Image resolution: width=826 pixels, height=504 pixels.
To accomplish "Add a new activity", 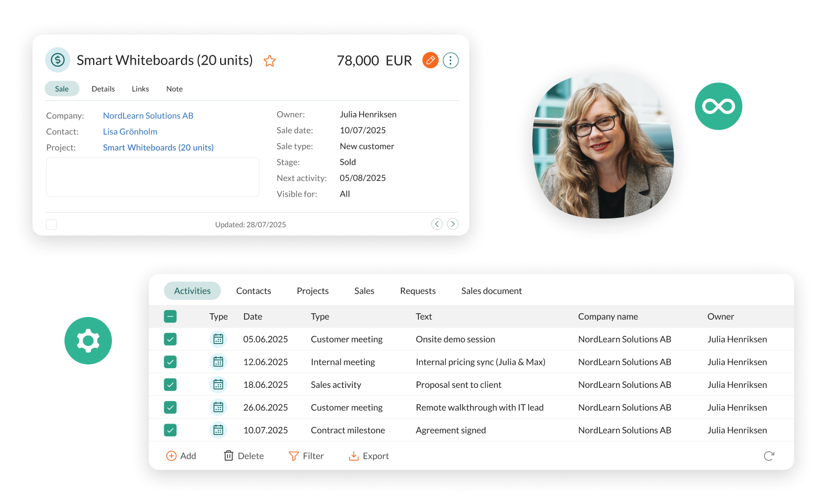I will pyautogui.click(x=181, y=456).
